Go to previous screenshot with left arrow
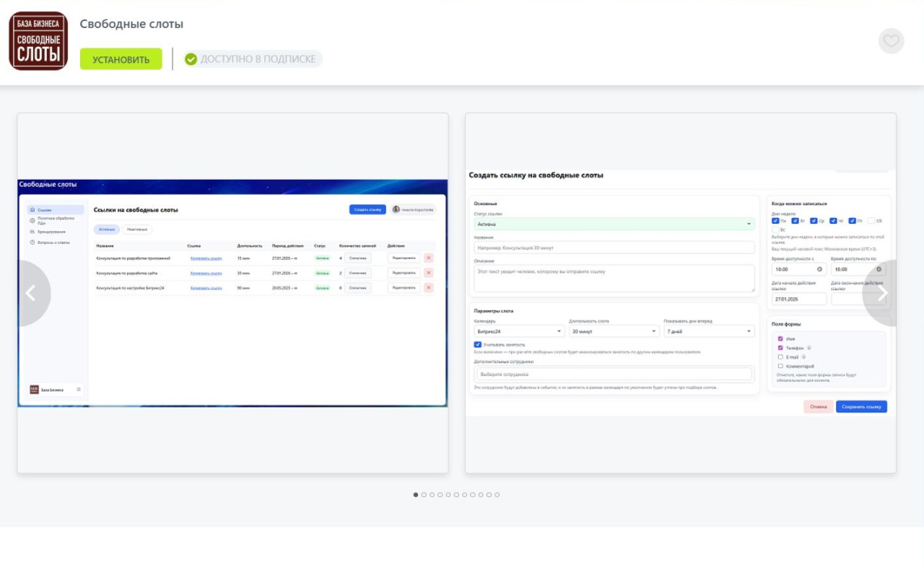Image resolution: width=924 pixels, height=568 pixels. coord(32,293)
